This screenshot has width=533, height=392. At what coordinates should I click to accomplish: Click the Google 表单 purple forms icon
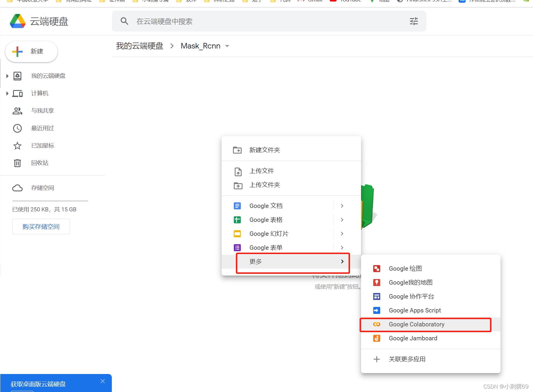coord(237,248)
